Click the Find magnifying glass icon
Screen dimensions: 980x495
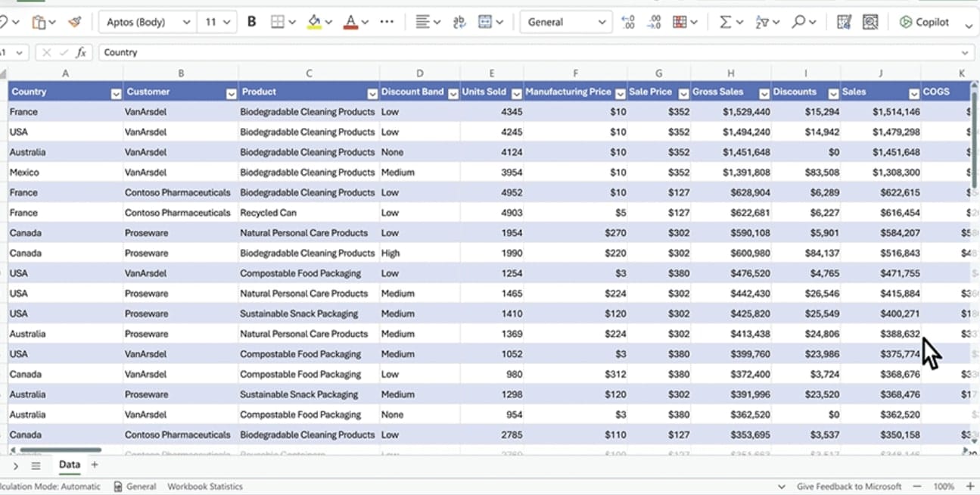tap(798, 22)
